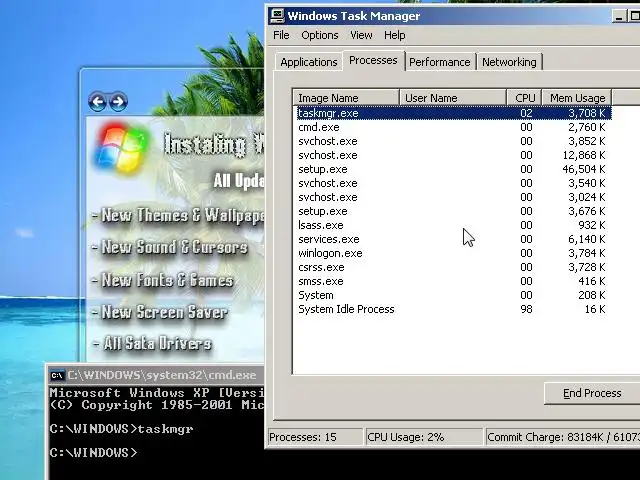This screenshot has height=480, width=640.
Task: Select the System Idle Process row
Action: tap(454, 309)
